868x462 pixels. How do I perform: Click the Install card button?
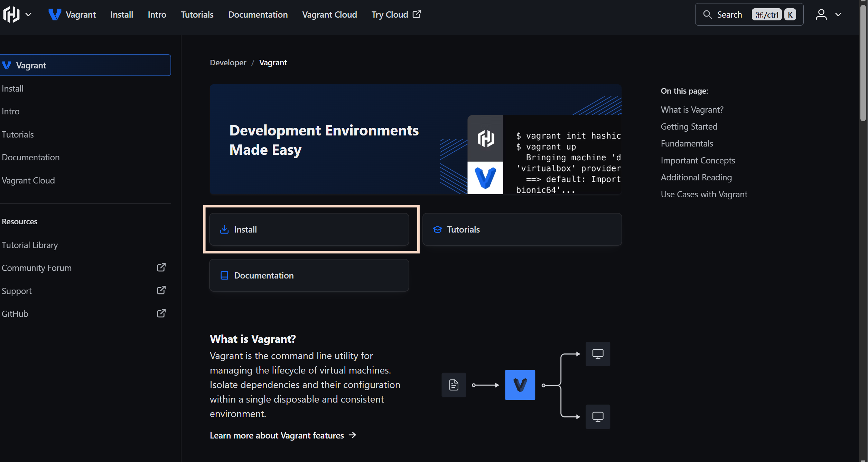pos(309,229)
